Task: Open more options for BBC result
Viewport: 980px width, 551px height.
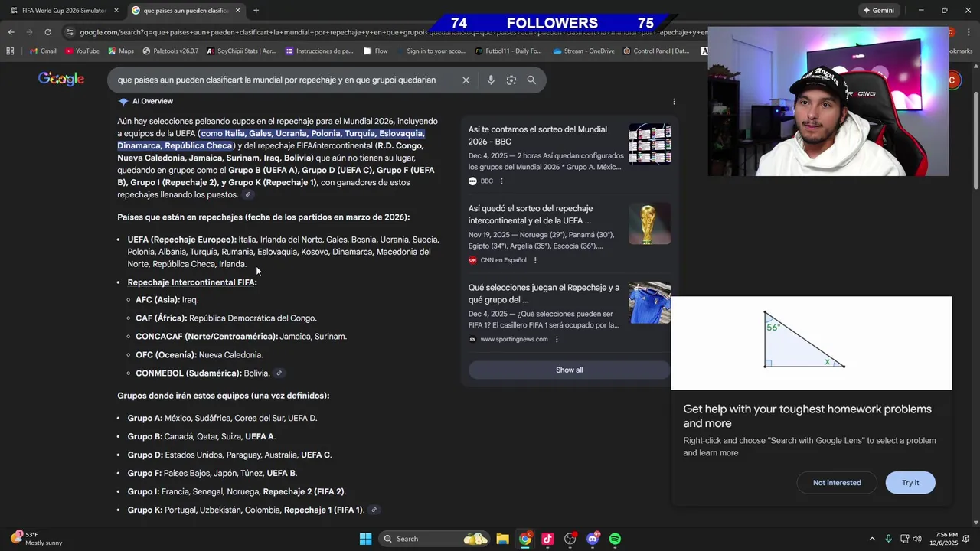Action: [501, 181]
